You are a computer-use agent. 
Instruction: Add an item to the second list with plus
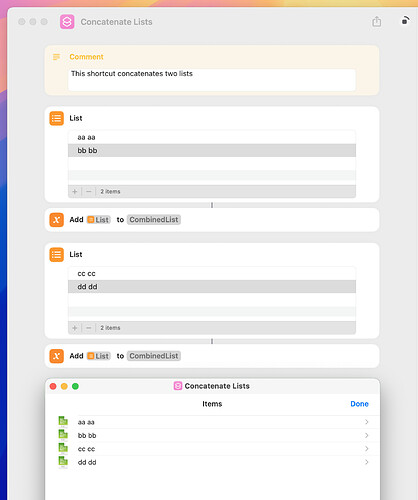tap(75, 328)
